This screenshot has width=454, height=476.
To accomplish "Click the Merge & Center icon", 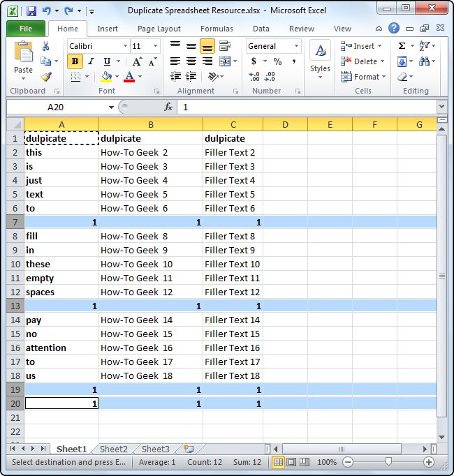I will [x=225, y=61].
